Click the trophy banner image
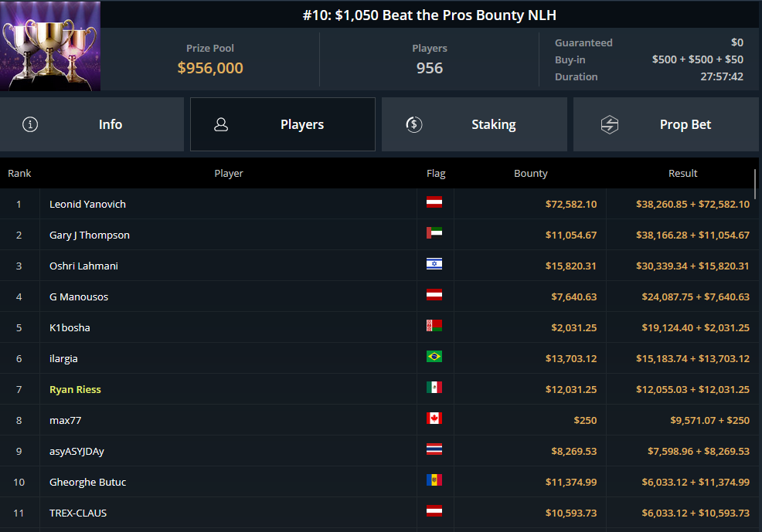The image size is (762, 532). tap(49, 46)
